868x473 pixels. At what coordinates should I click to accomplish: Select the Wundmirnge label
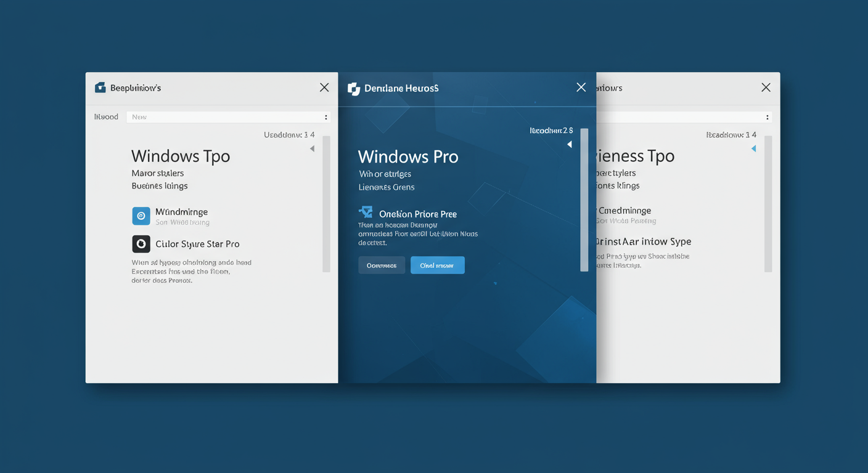coord(182,212)
